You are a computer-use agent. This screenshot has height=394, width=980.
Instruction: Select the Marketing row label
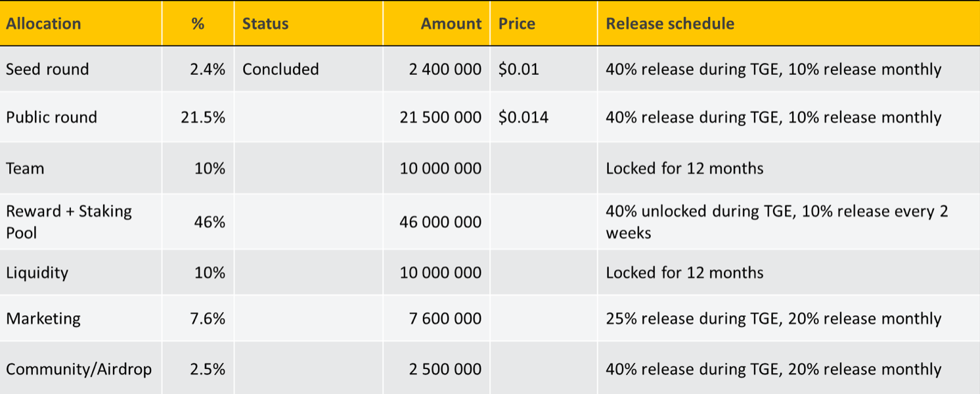point(43,318)
